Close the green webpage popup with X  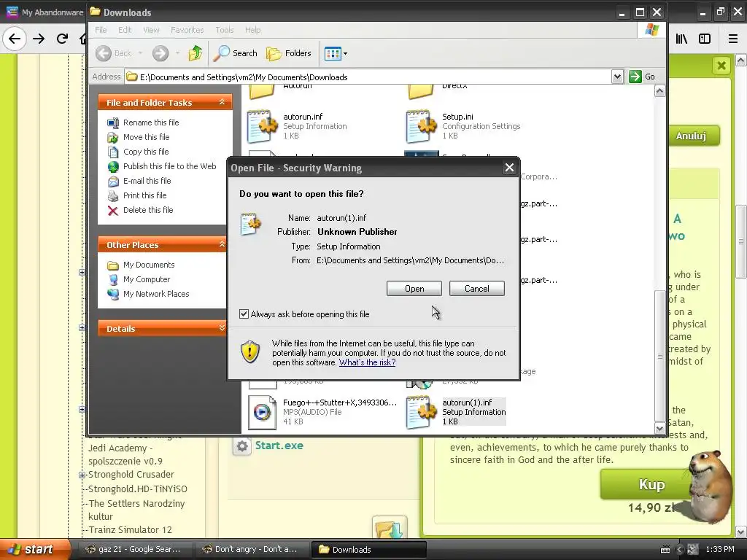(x=721, y=65)
